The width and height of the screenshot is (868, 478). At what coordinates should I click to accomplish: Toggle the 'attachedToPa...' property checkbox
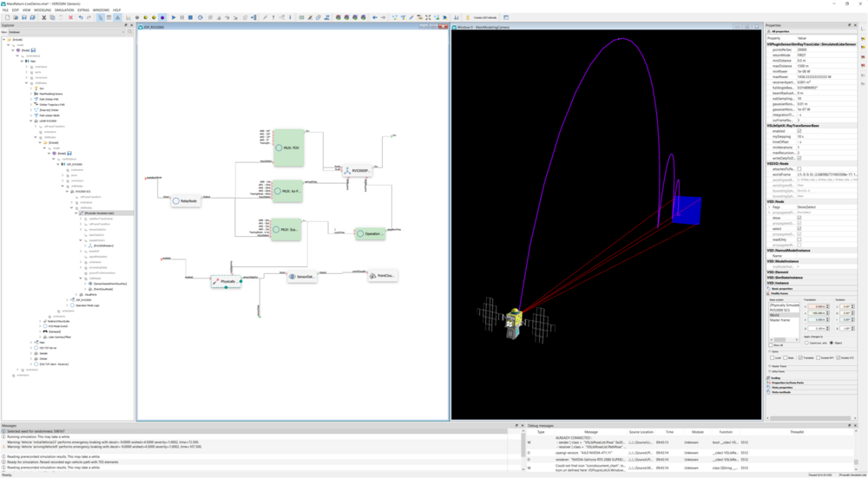(799, 169)
